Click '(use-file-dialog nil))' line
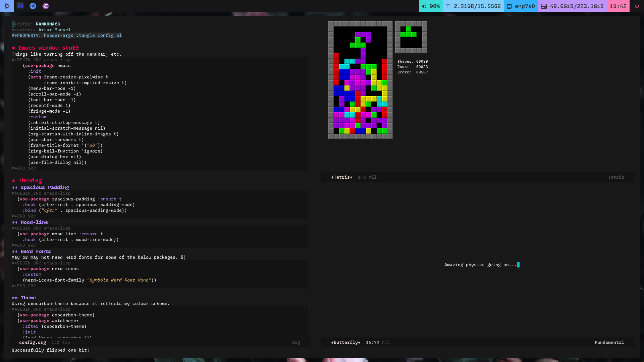Screen dimensions: 644x362 click(x=57, y=163)
